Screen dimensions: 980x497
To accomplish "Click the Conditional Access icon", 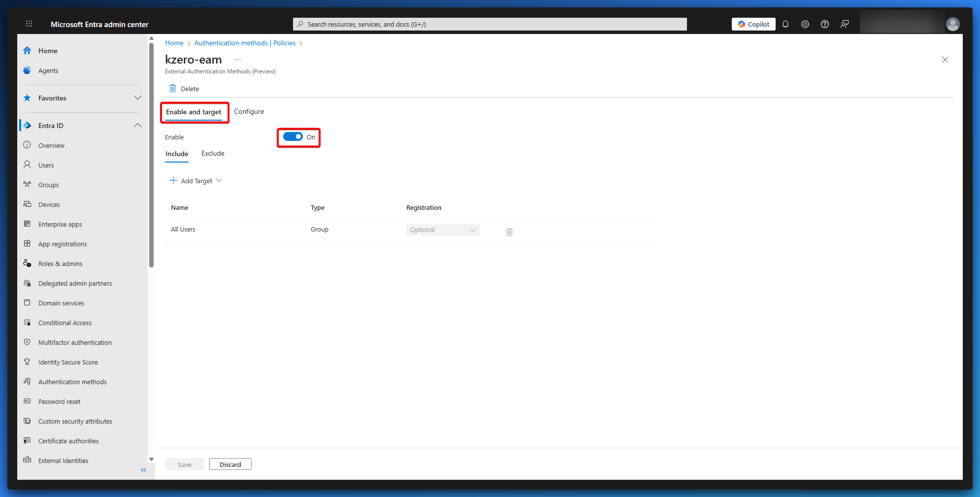I will (x=27, y=322).
